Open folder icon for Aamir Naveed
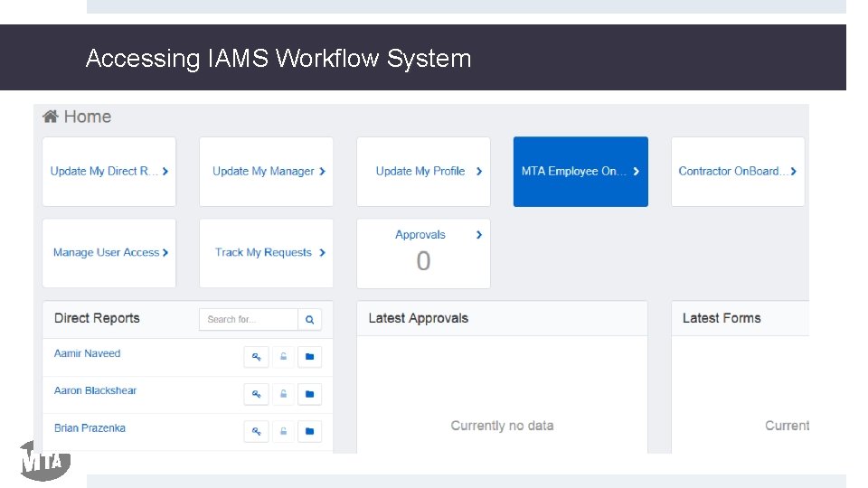This screenshot has height=488, width=868. (x=309, y=357)
